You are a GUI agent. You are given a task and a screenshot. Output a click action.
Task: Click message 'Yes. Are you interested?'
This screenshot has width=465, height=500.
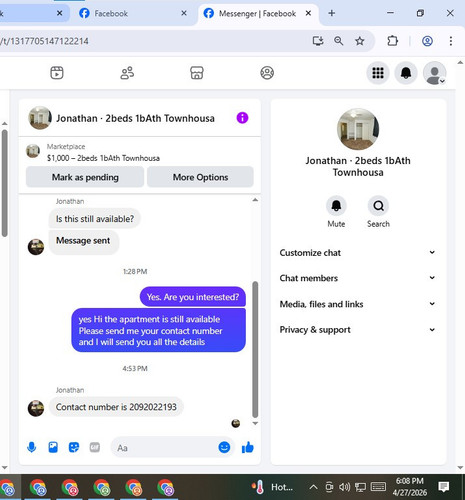click(193, 297)
